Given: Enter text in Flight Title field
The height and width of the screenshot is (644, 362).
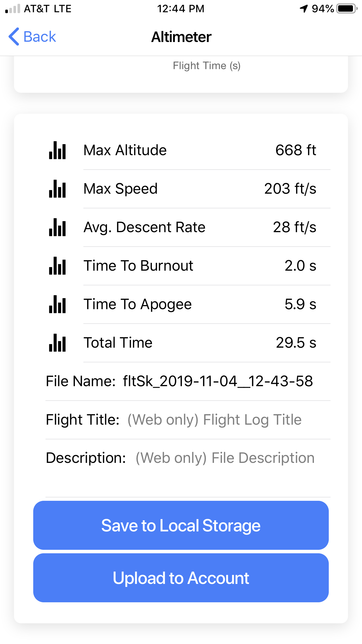Looking at the screenshot, I should point(214,420).
